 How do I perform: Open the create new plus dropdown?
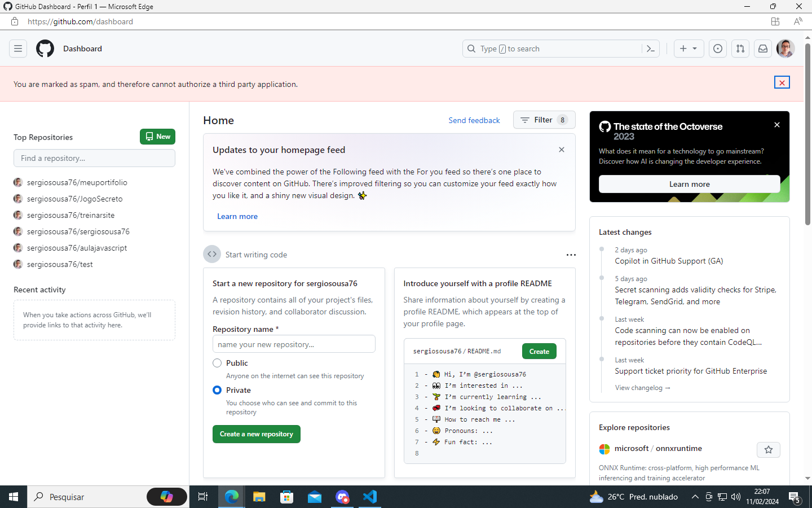coord(689,49)
